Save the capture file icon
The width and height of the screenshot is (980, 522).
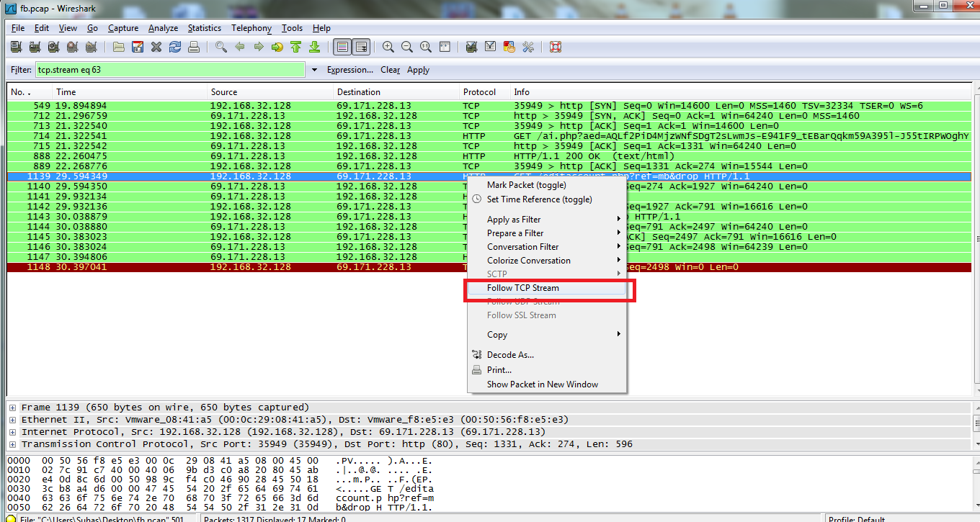(138, 48)
